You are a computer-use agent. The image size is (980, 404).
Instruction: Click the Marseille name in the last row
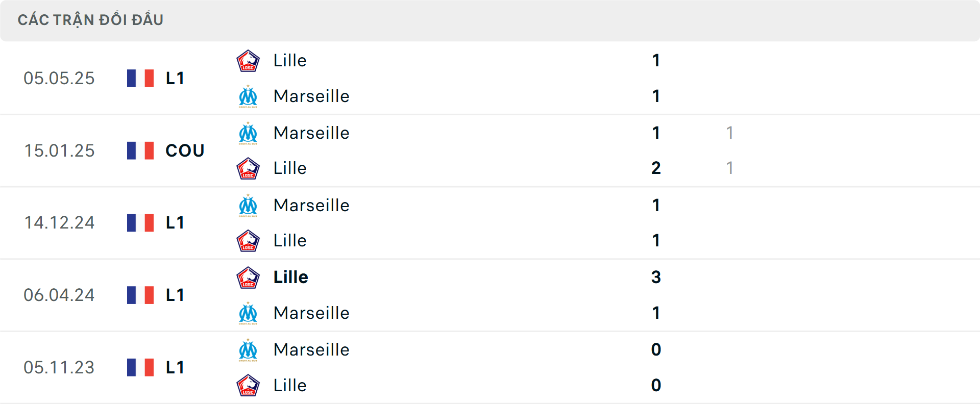tap(311, 350)
